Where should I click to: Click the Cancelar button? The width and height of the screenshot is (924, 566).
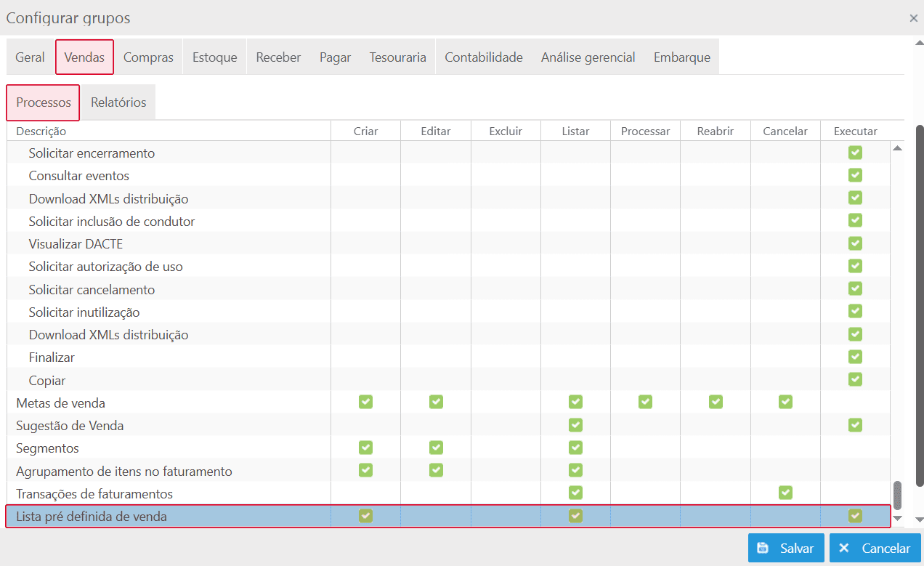coord(875,549)
